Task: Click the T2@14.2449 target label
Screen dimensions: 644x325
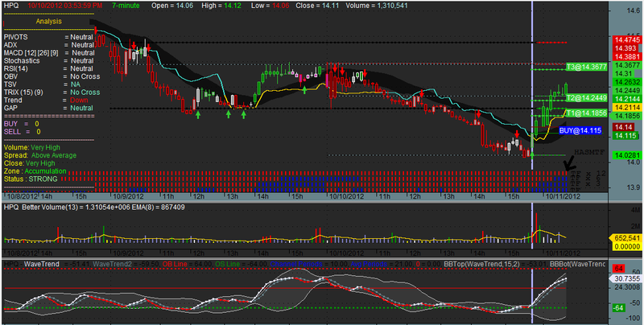Action: pos(587,97)
